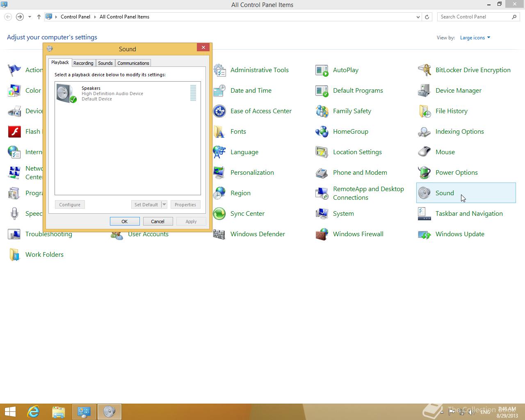Click User Accounts link
The image size is (525, 420).
coord(148,234)
